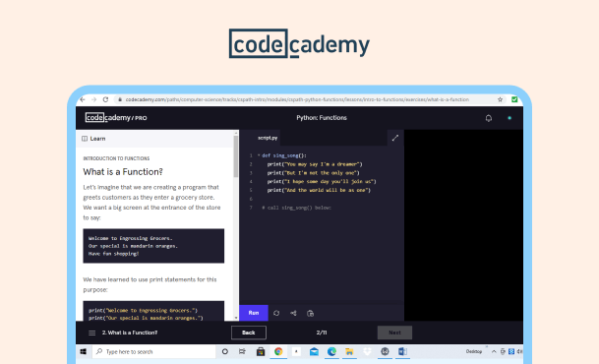
Task: Switch to the script.py tab
Action: [268, 138]
